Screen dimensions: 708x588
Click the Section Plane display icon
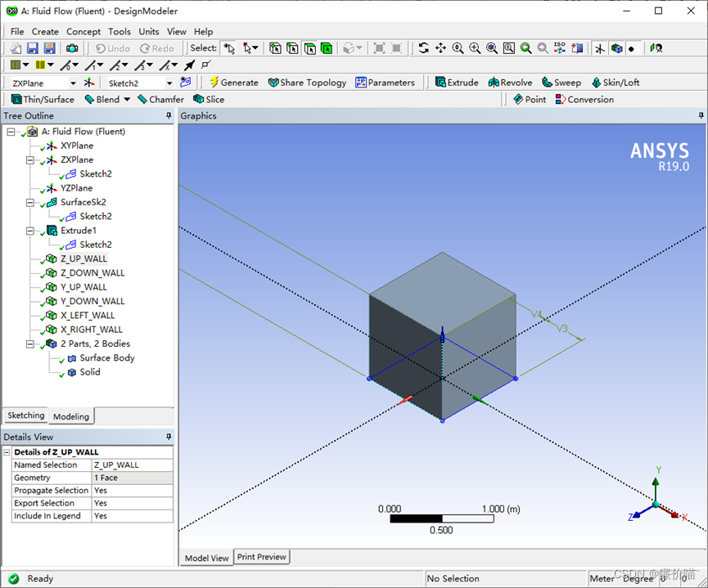[x=577, y=48]
